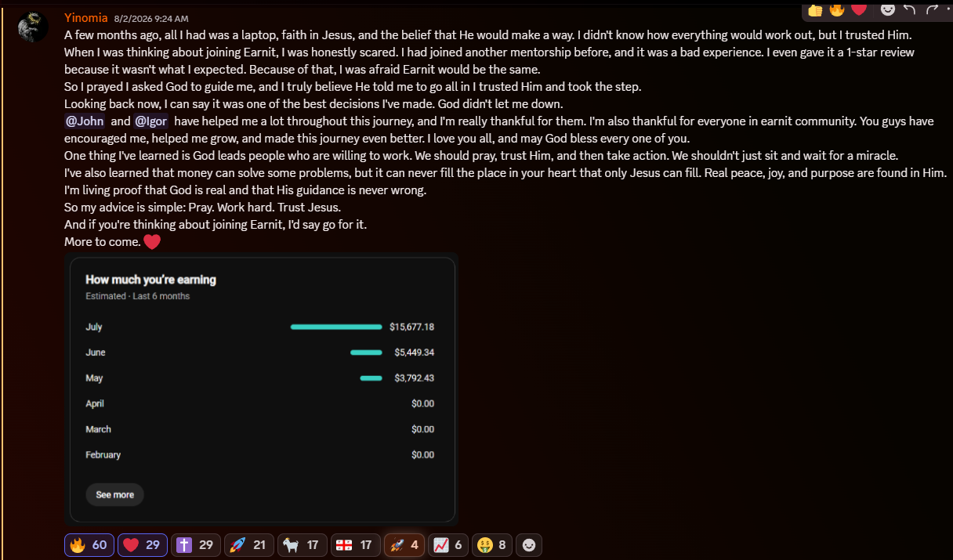React with thumbs up from the hover toolbar

point(816,10)
